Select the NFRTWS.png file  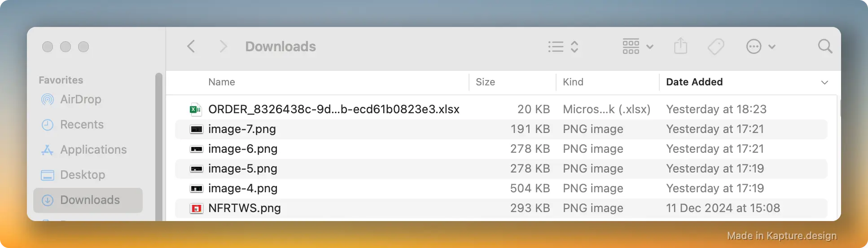501,208
